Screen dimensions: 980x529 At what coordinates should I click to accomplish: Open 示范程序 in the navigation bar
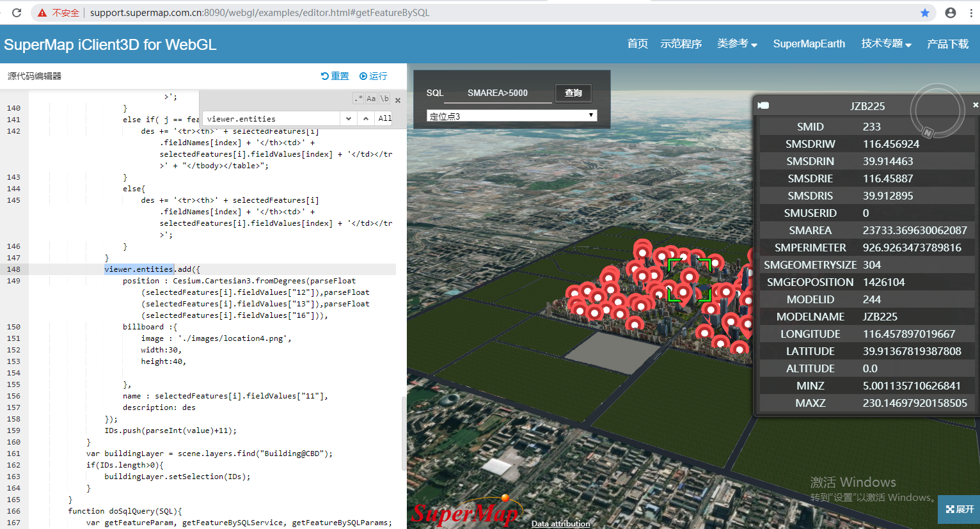[x=681, y=43]
